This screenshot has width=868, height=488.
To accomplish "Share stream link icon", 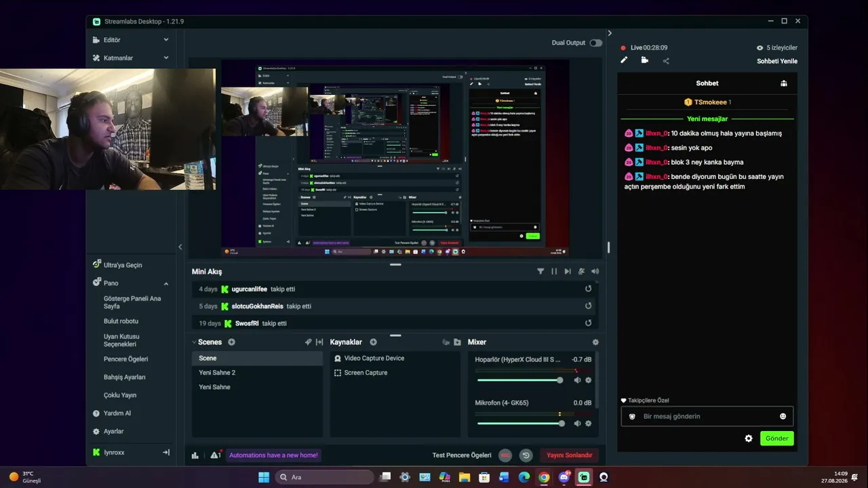I will [666, 61].
